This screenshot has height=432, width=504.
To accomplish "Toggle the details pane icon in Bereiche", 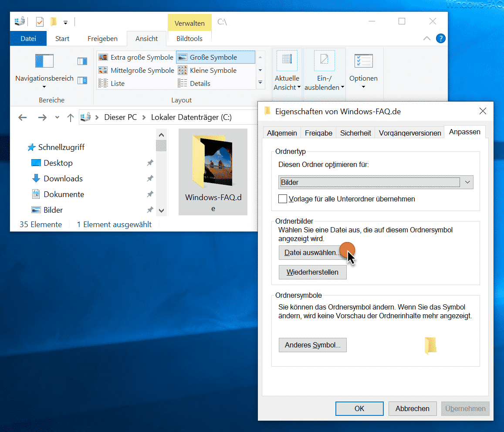I will [82, 80].
